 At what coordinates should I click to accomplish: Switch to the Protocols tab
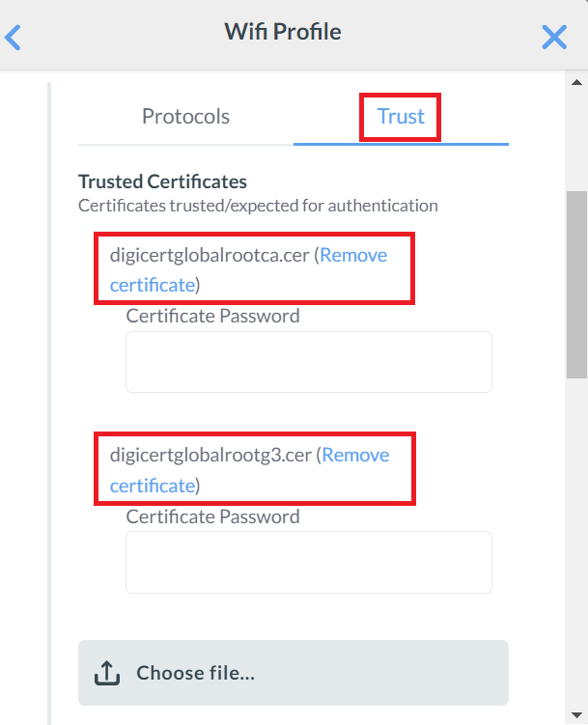pyautogui.click(x=185, y=117)
